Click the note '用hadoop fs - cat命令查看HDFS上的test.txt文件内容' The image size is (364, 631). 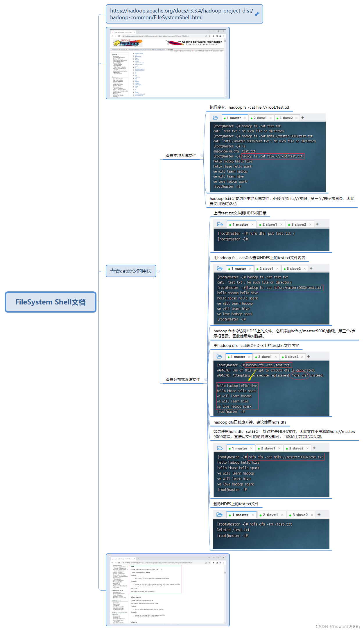[259, 258]
